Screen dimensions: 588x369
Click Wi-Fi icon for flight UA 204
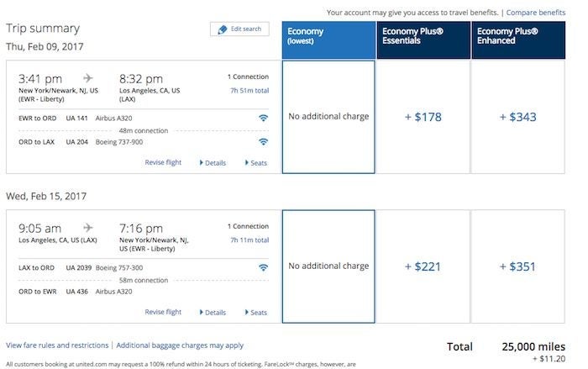click(x=263, y=142)
